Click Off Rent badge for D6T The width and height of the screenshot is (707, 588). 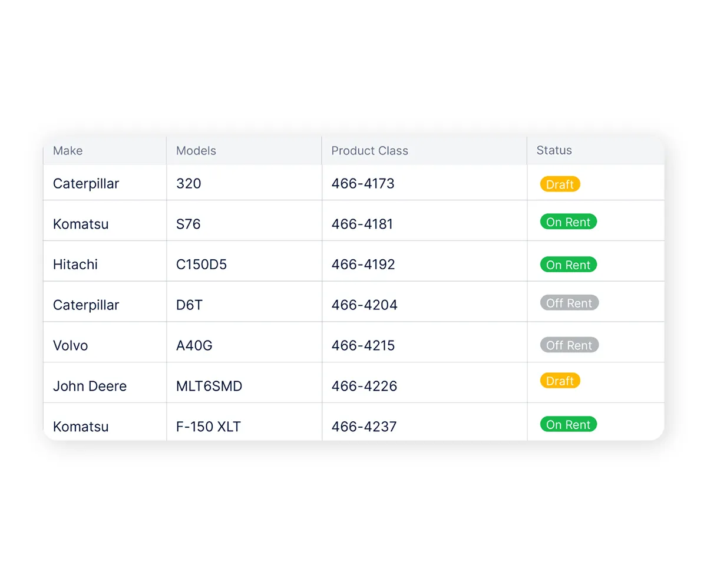tap(570, 303)
